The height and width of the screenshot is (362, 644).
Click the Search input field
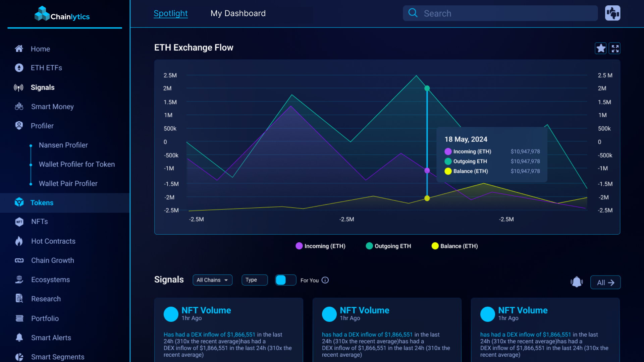pyautogui.click(x=503, y=13)
